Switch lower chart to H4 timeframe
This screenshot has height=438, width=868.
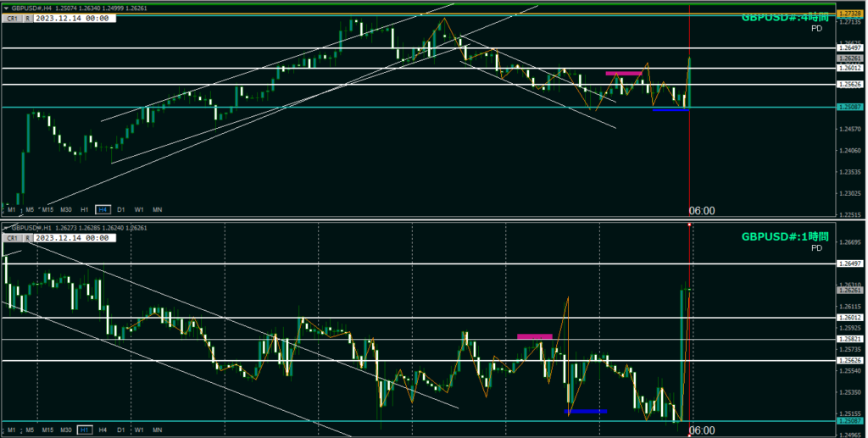(103, 430)
